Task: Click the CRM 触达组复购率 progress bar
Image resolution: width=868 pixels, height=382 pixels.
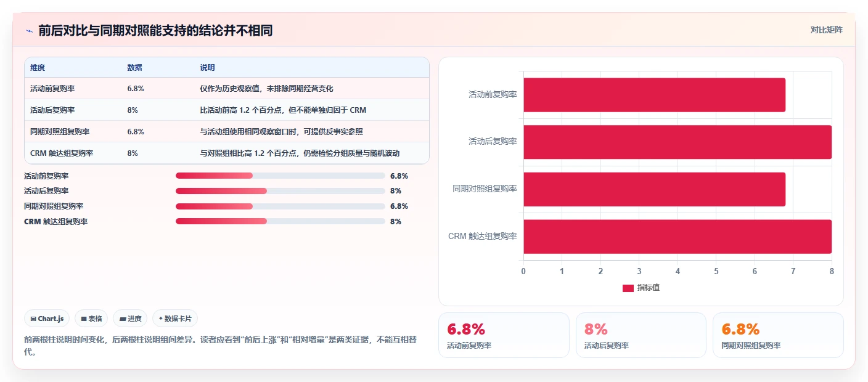Action: pos(280,221)
